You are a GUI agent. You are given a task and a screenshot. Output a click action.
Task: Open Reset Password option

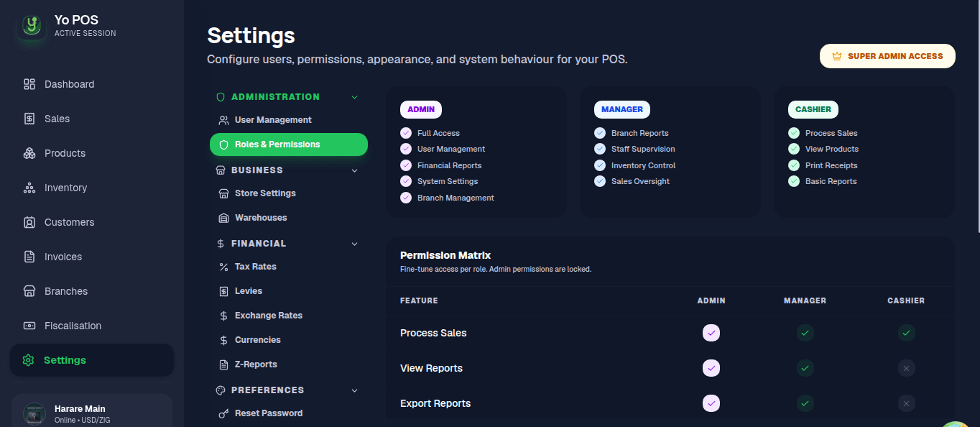click(x=289, y=413)
